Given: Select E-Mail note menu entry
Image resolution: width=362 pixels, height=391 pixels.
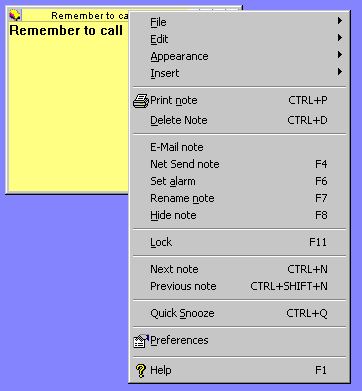Looking at the screenshot, I should 239,147.
